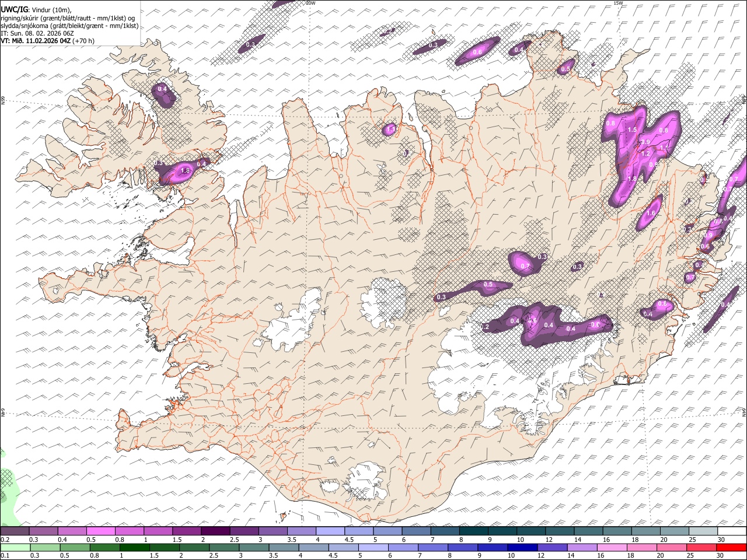Click the 'slydda/snjókoma' legend description line
This screenshot has width=747, height=560.
pos(69,26)
